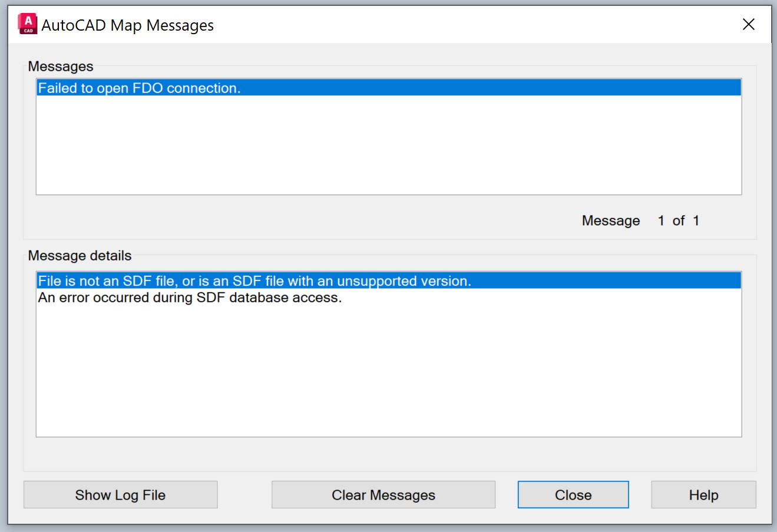Click the Messages section header
This screenshot has width=777, height=532.
61,67
